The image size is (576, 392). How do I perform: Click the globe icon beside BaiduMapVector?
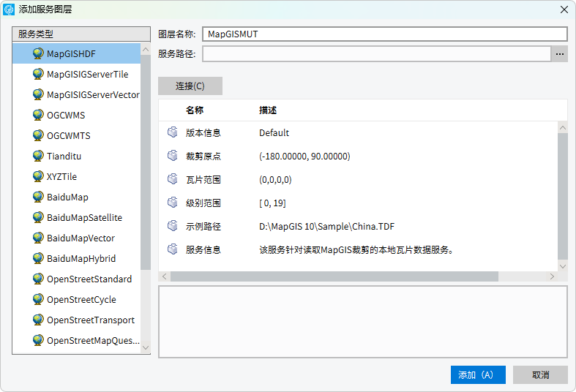(x=38, y=238)
